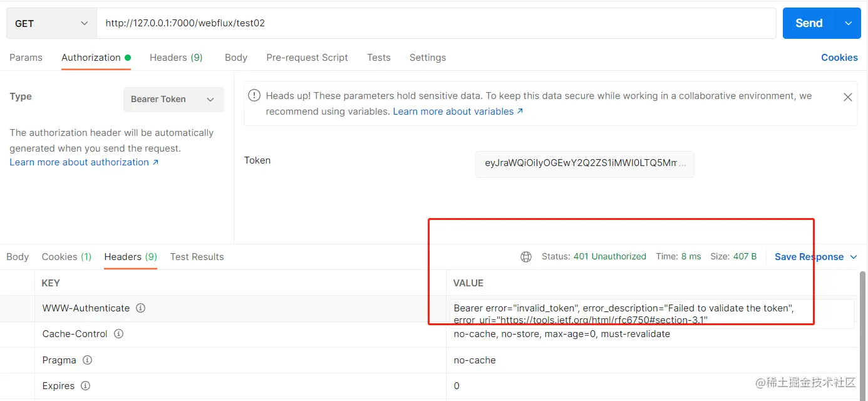This screenshot has height=401, width=868.
Task: Open the GET request method dropdown
Action: point(50,23)
